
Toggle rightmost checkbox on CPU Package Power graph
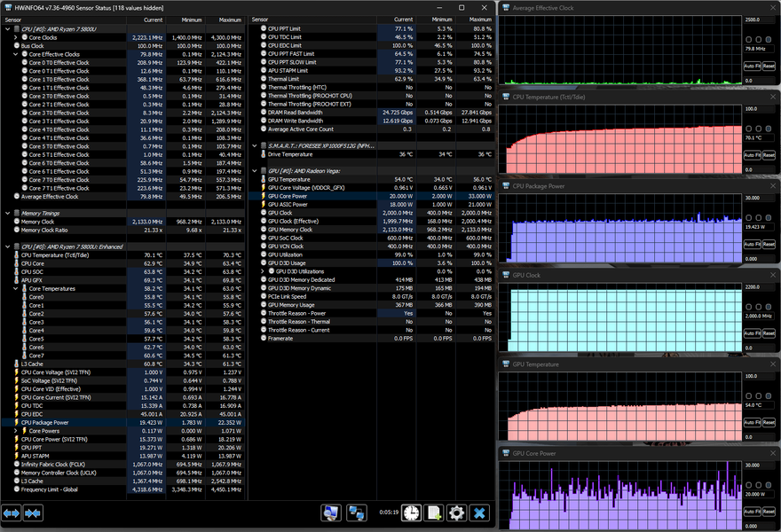[x=767, y=217]
